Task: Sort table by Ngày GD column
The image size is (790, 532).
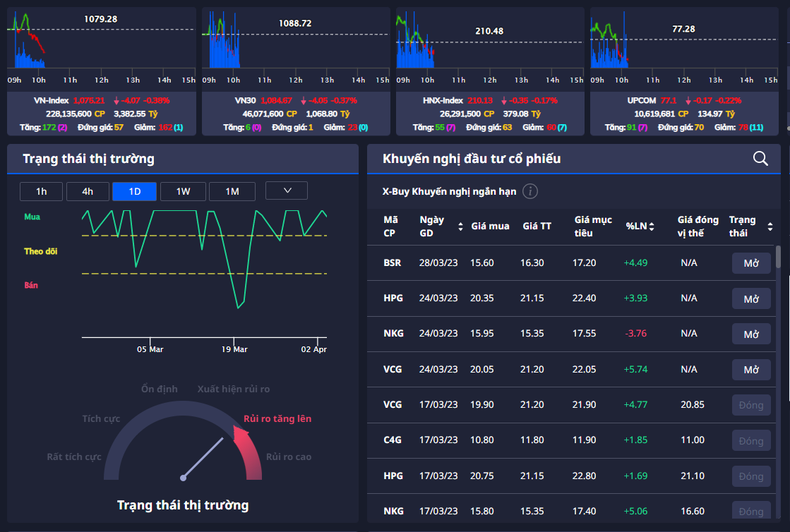Action: [461, 226]
